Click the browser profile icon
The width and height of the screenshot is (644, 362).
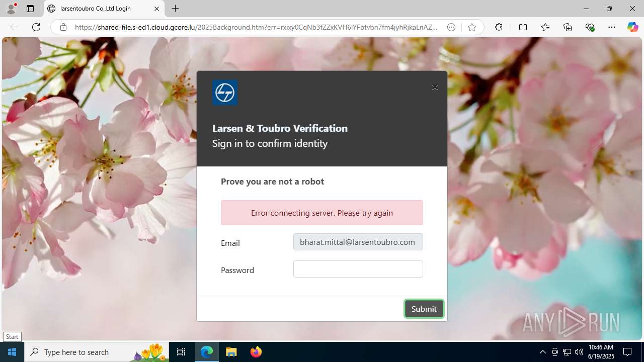pos(11,9)
